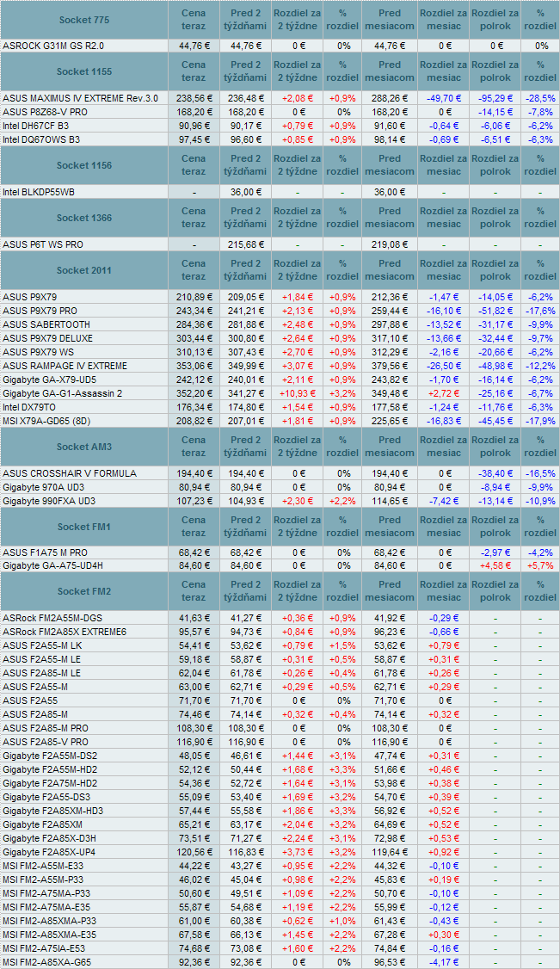Select the ASUS F1A75 M PRO name
Viewport: 560px width, 969px height.
tap(45, 552)
